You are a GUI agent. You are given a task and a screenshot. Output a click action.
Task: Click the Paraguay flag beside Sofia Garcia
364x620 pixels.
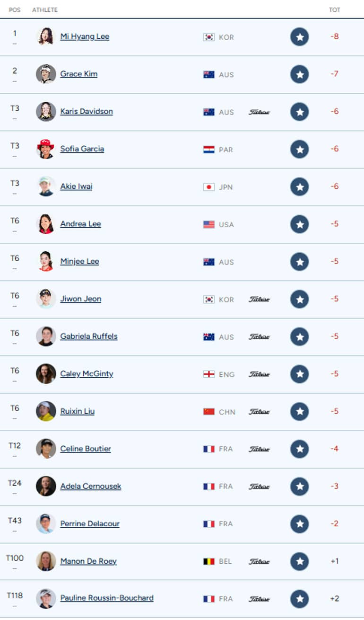pos(209,150)
